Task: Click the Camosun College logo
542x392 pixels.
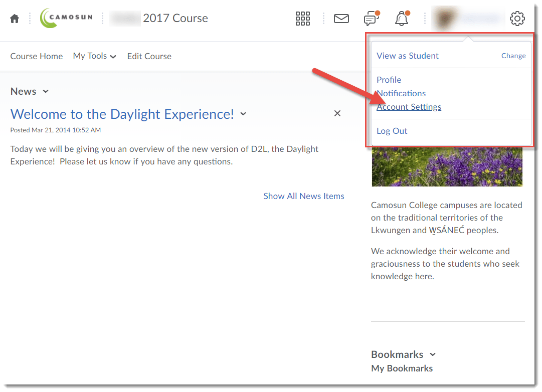Action: click(x=66, y=18)
